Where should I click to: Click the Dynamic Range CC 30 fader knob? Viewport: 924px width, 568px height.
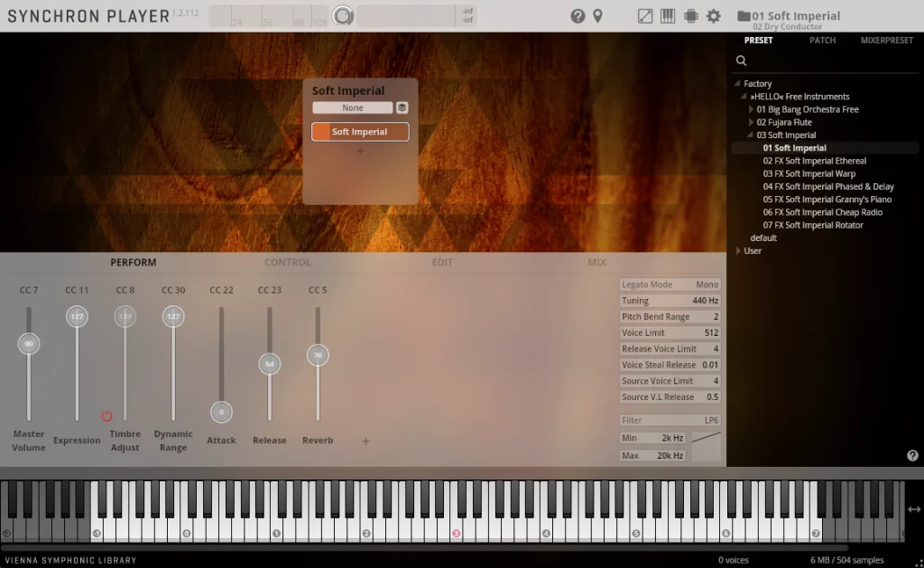coord(172,316)
